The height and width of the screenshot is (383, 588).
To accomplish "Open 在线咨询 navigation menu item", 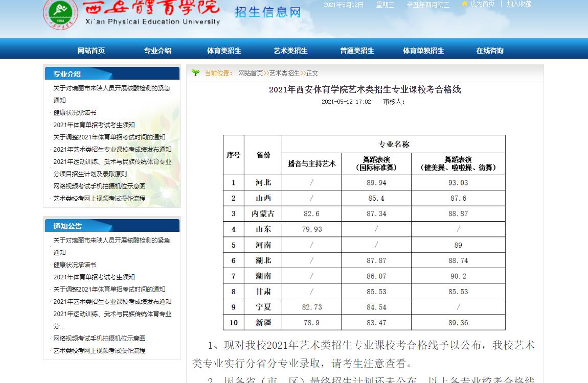I will pyautogui.click(x=490, y=51).
